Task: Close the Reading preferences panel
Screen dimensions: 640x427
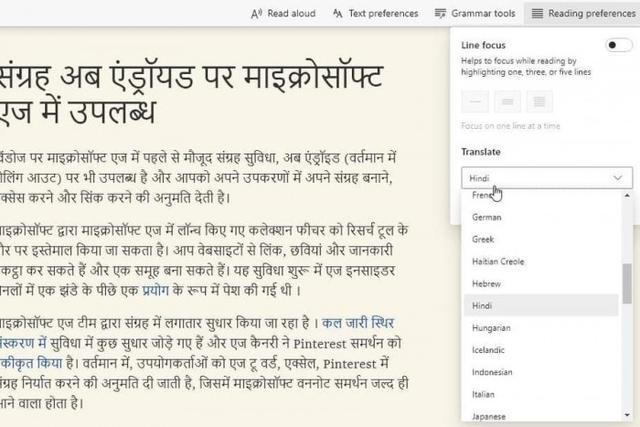Action: click(584, 13)
